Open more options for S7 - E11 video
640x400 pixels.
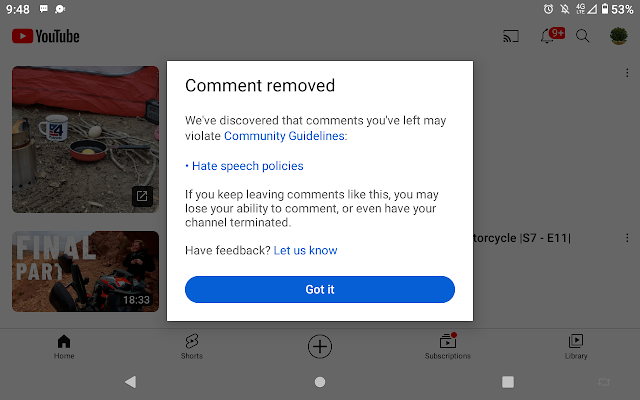point(627,238)
